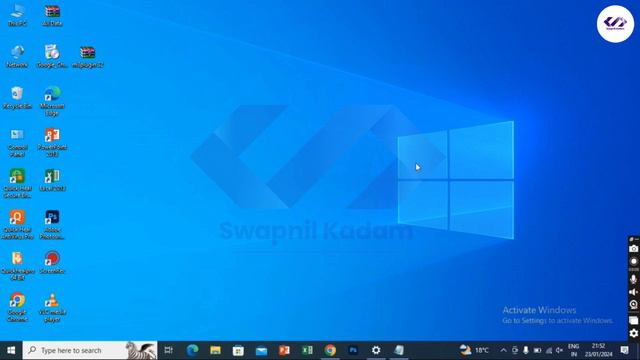Screen dimensions: 640x360
Task: Select the round Google Chrome desktop shortcut
Action: [x=17, y=307]
